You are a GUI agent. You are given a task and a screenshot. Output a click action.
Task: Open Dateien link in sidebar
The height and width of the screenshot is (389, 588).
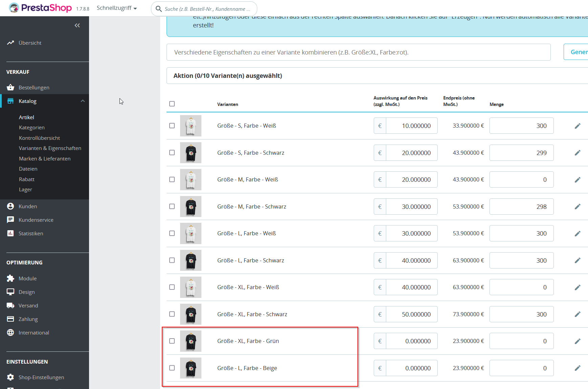tap(28, 169)
